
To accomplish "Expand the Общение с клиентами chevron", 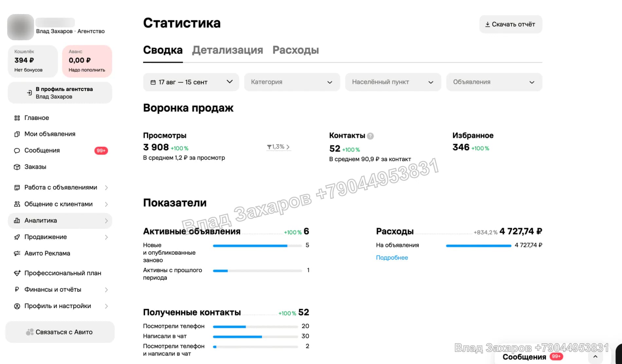I will (106, 204).
